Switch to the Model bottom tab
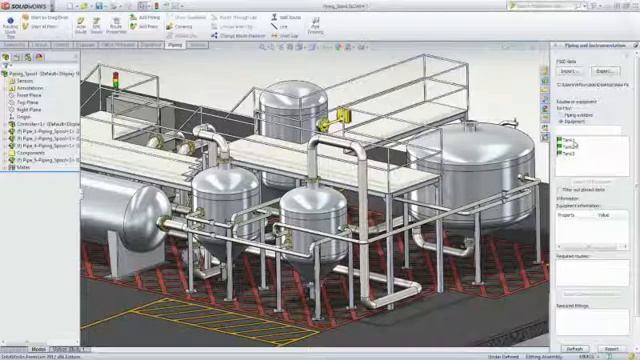640x360 pixels. (38, 349)
